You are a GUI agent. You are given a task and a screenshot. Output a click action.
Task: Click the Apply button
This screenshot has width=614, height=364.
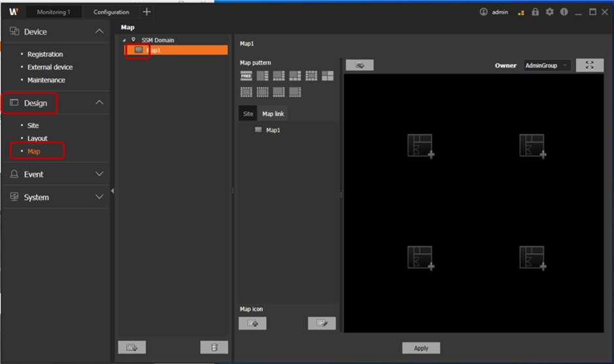[421, 348]
